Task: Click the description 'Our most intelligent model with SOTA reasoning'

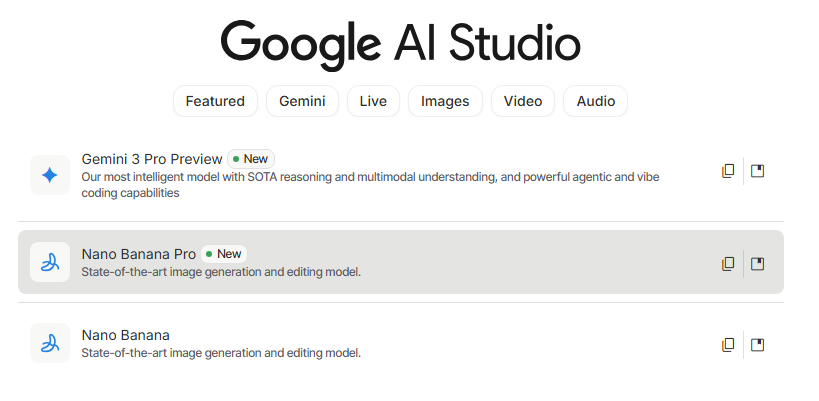Action: (x=370, y=185)
